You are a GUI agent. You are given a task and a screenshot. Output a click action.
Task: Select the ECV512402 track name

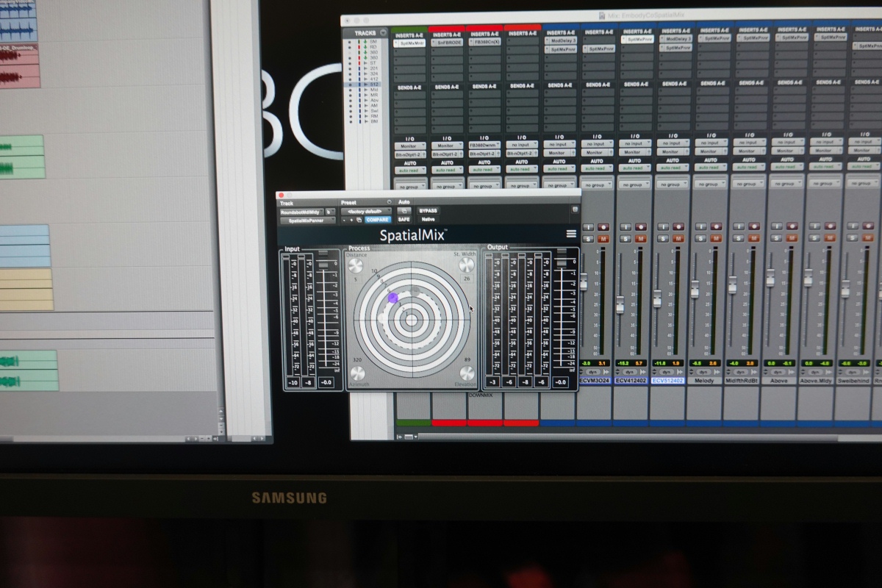(x=667, y=381)
